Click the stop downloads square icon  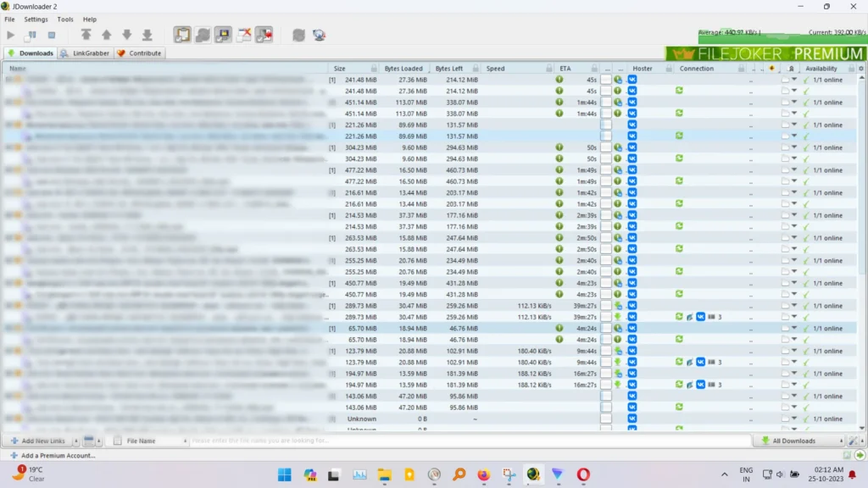[x=52, y=35]
